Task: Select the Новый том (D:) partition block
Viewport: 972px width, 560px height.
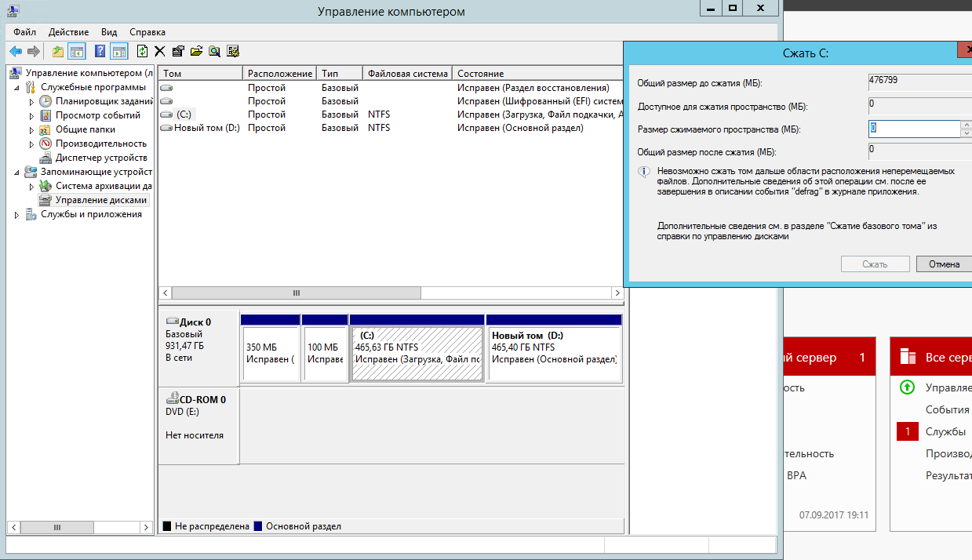Action: 554,354
